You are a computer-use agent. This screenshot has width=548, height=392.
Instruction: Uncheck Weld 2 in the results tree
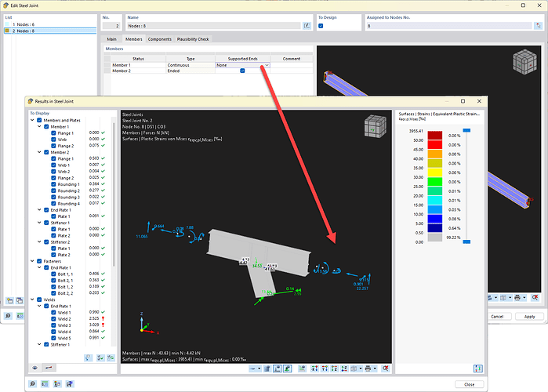(x=53, y=318)
